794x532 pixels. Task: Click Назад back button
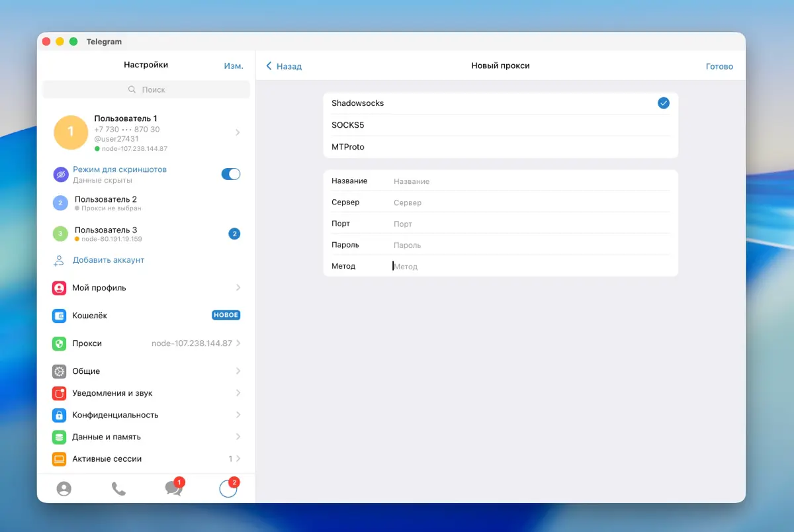[x=284, y=66]
